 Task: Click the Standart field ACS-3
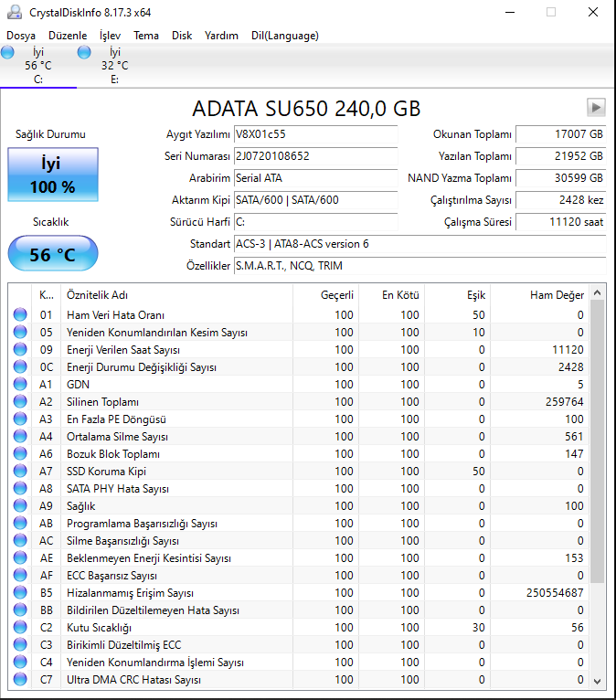point(420,244)
